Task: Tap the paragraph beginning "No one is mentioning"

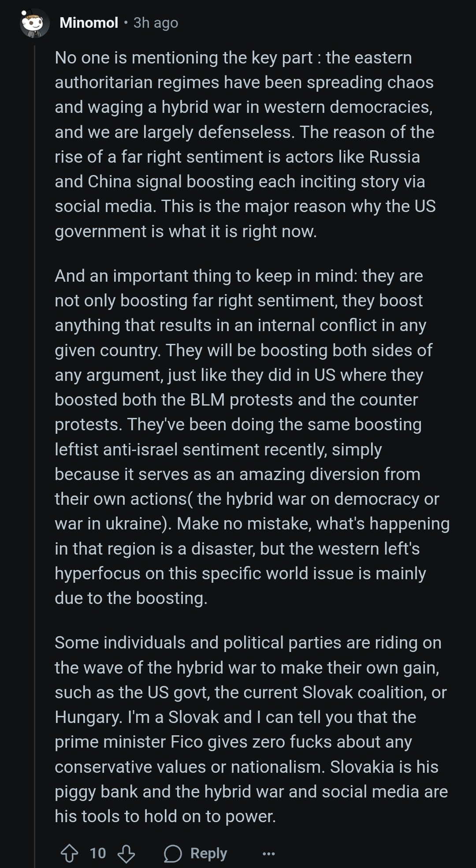Action: [245, 144]
